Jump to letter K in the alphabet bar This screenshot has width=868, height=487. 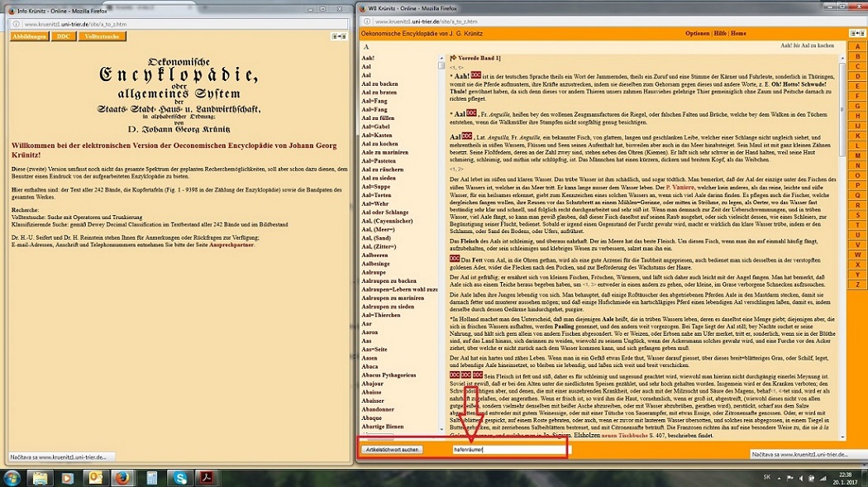[x=857, y=136]
